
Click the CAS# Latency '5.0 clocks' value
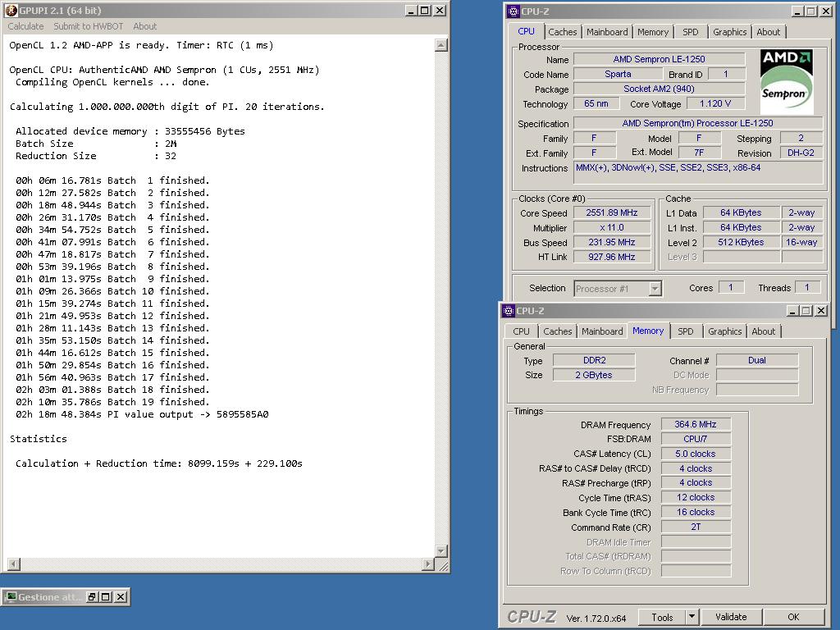click(696, 454)
